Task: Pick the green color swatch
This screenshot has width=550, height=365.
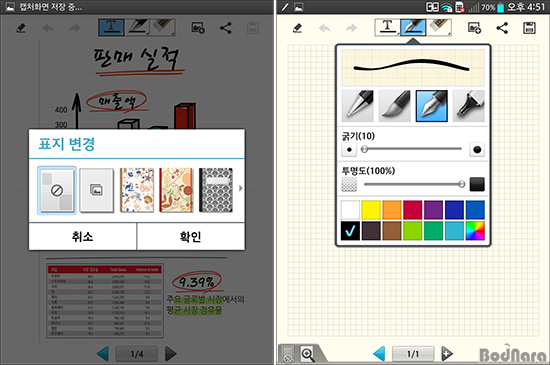Action: tap(434, 231)
